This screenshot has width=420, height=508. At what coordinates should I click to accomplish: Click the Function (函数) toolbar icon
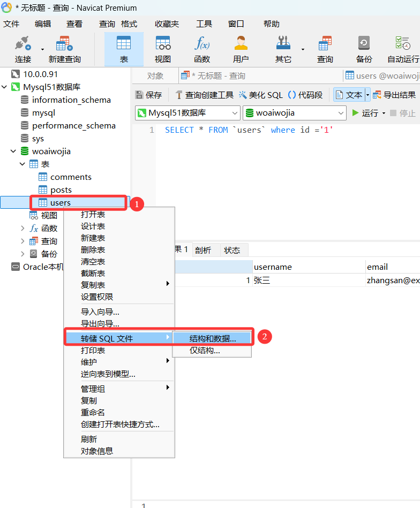pyautogui.click(x=202, y=49)
